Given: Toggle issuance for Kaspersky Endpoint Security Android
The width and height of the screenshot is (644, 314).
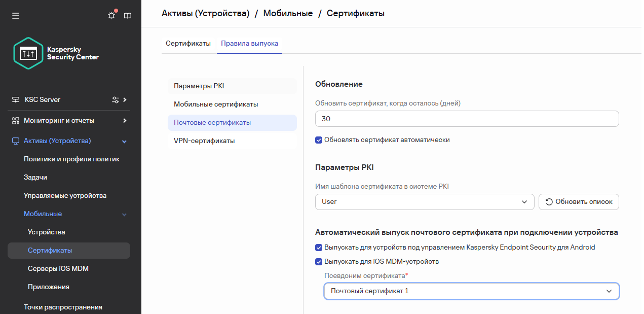Looking at the screenshot, I should [x=319, y=248].
